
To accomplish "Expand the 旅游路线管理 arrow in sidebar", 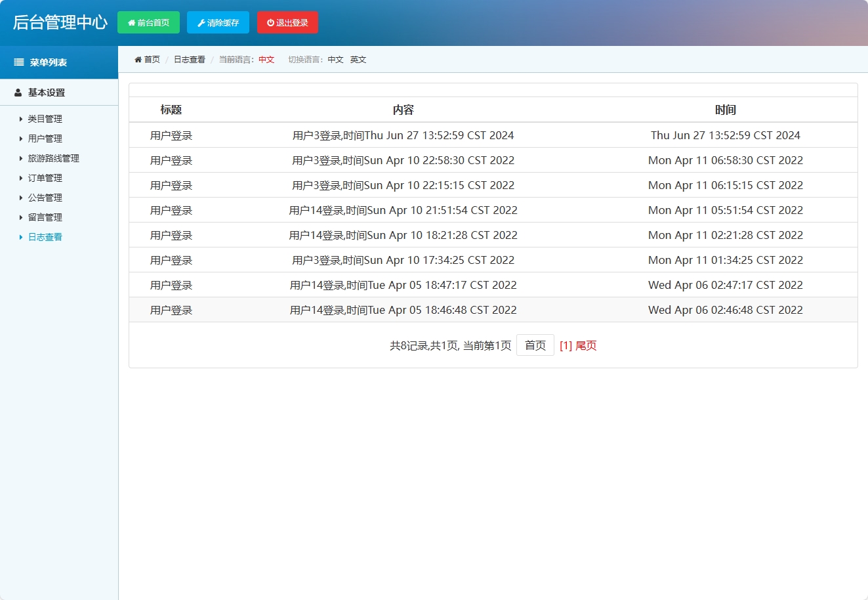I will pyautogui.click(x=21, y=158).
